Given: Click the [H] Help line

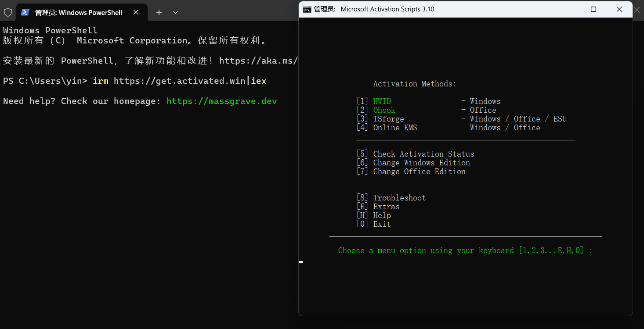Looking at the screenshot, I should pos(374,215).
